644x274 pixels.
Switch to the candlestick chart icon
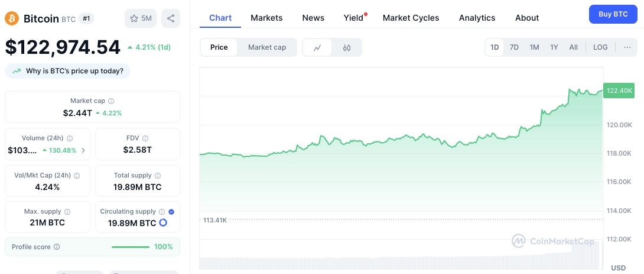pos(347,47)
